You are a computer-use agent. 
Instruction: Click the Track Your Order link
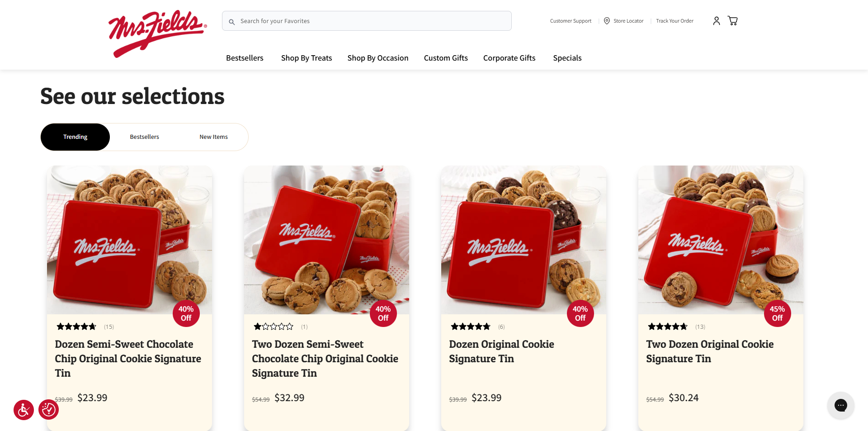tap(675, 21)
